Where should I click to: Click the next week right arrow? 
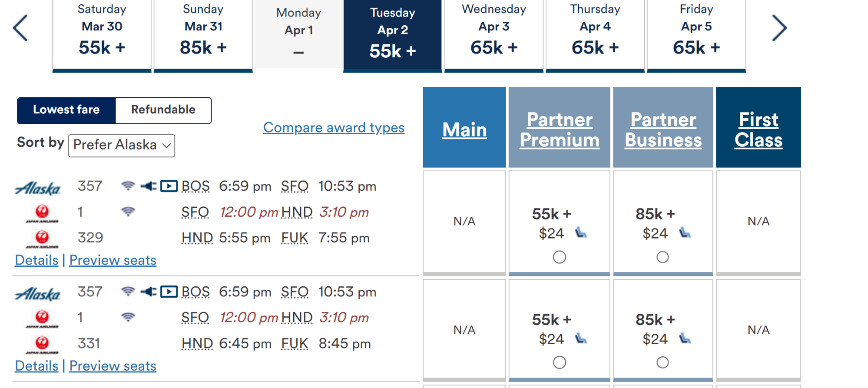tap(779, 28)
